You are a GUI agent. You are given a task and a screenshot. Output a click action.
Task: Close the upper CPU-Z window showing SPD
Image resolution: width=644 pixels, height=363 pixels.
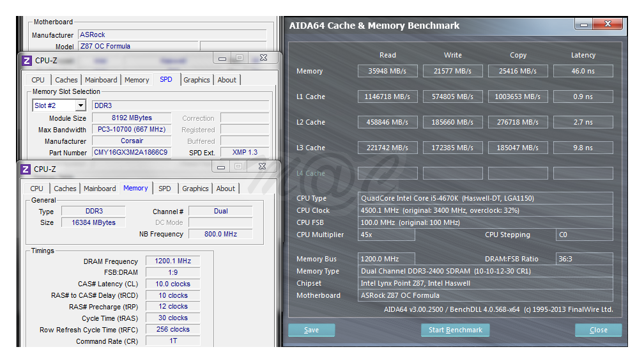pyautogui.click(x=263, y=59)
